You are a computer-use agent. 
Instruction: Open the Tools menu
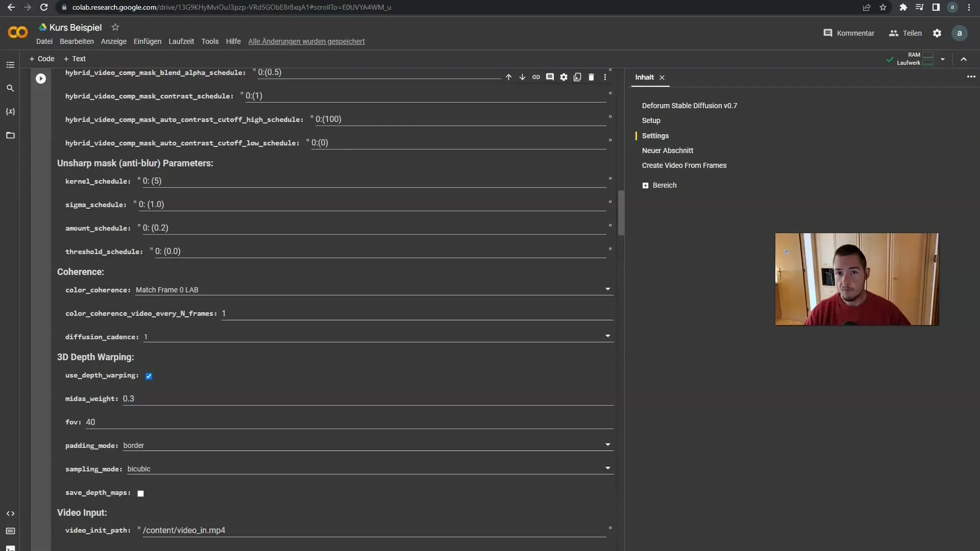210,41
